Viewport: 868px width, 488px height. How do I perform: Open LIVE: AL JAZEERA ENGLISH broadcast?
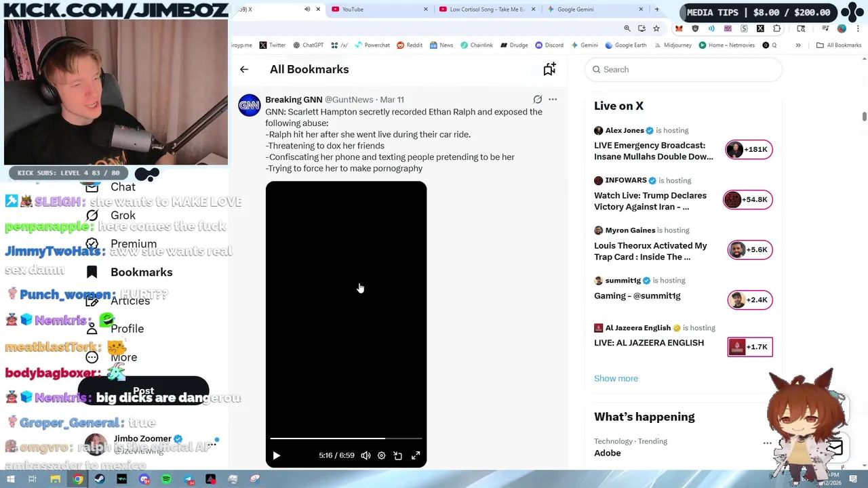649,343
